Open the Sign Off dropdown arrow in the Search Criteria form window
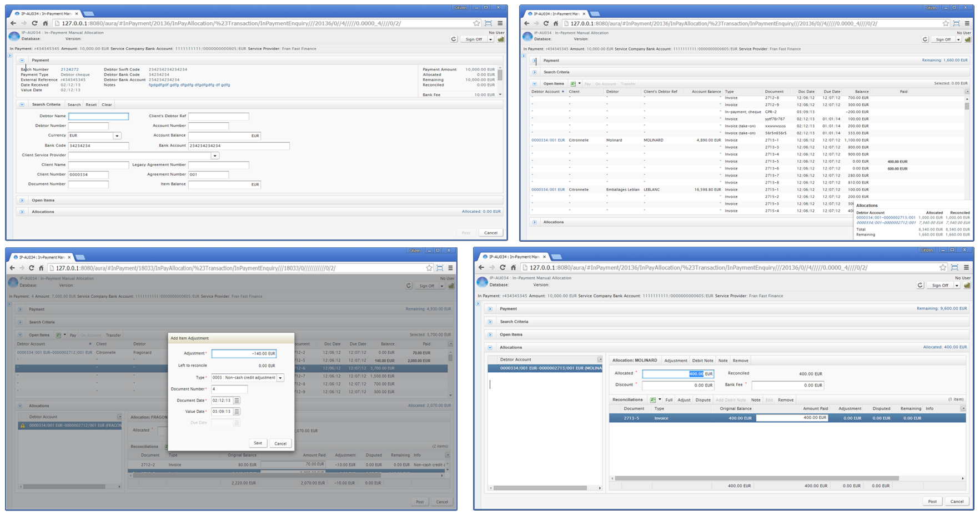The height and width of the screenshot is (515, 980). tap(490, 39)
